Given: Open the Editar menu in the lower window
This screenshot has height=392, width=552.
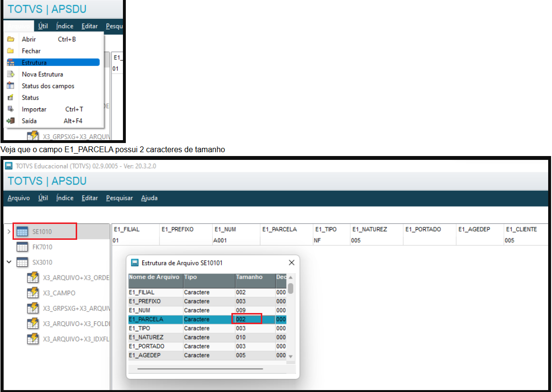Looking at the screenshot, I should [x=90, y=198].
